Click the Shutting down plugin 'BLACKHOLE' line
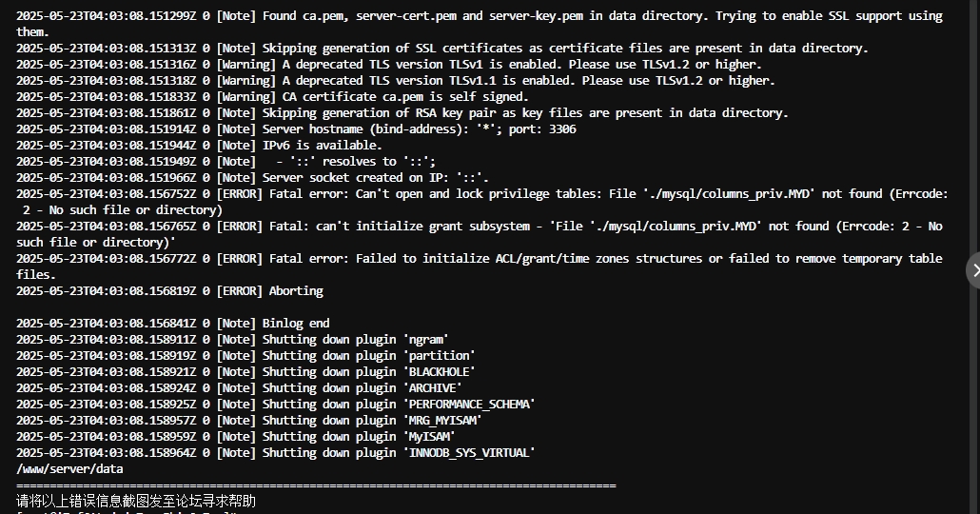The width and height of the screenshot is (980, 514). point(245,372)
